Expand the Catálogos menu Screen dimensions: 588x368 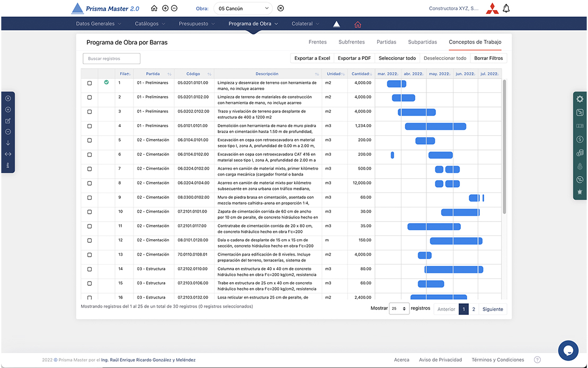coord(150,24)
